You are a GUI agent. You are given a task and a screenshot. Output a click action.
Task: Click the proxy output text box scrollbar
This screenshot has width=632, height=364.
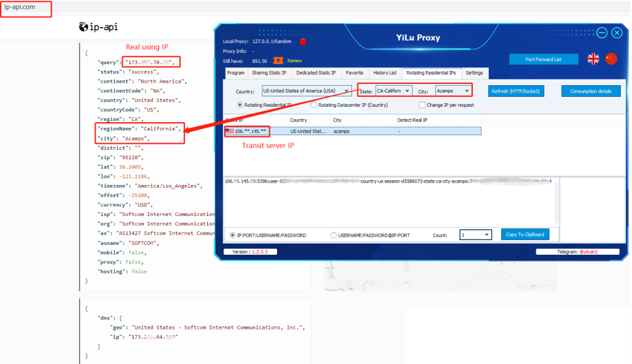[557, 202]
